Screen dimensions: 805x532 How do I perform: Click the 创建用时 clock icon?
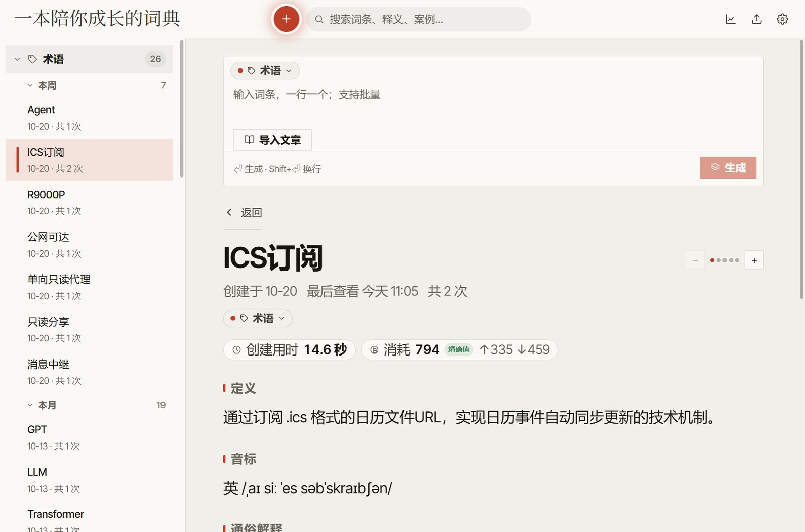(x=236, y=350)
